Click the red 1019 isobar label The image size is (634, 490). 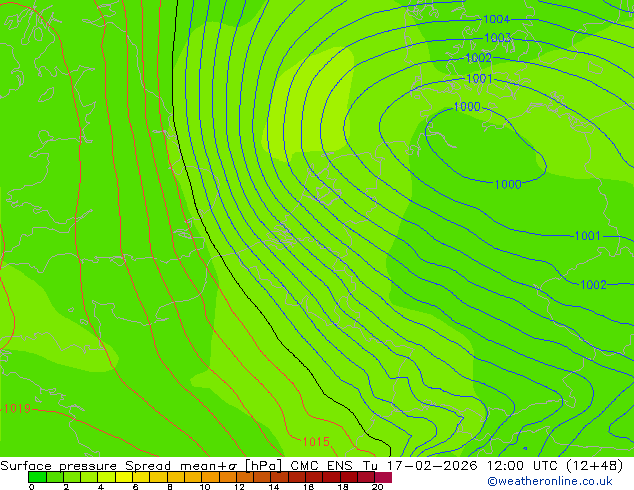17,408
